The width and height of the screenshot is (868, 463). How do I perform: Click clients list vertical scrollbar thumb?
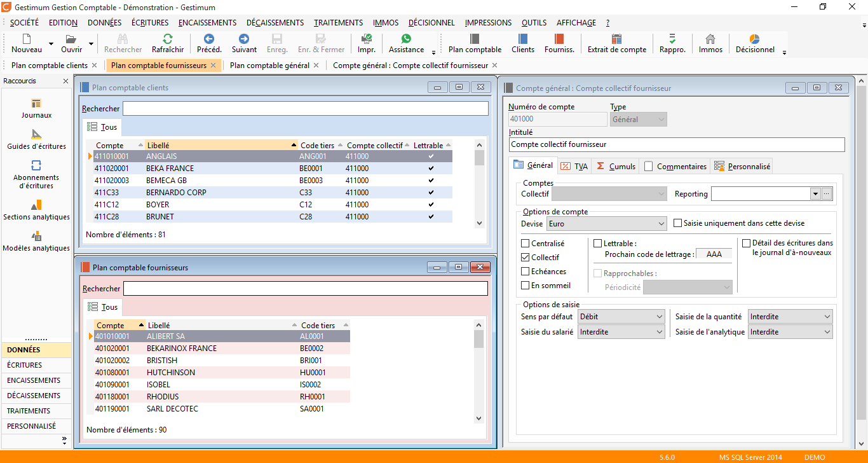coord(480,158)
